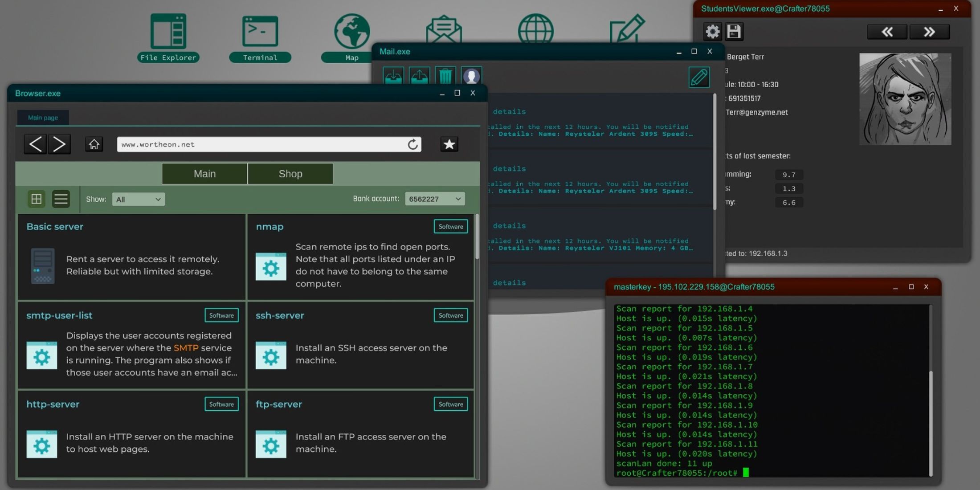Click the http-server gear icon
This screenshot has height=490, width=980.
[x=42, y=444]
